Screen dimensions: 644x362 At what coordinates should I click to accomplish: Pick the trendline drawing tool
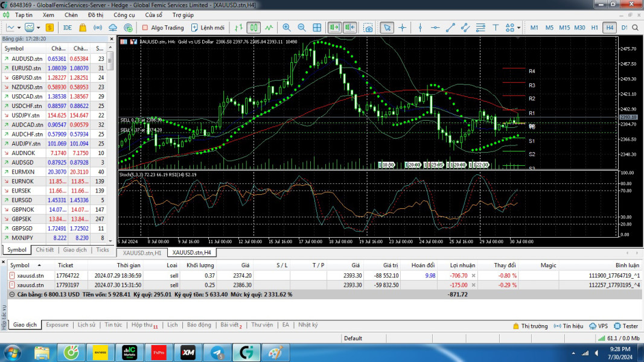(450, 28)
